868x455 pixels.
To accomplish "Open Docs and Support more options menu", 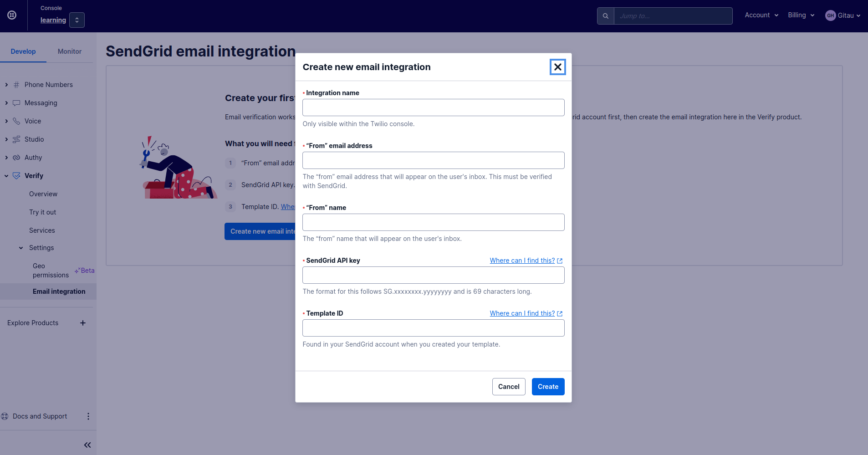I will coord(88,416).
